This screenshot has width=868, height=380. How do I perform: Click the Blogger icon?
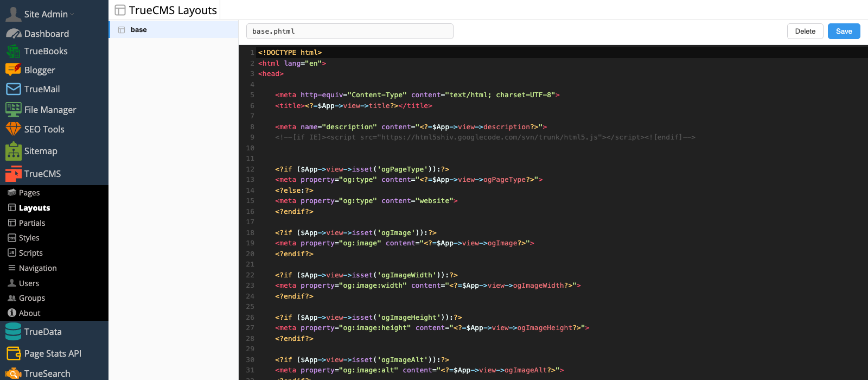tap(13, 69)
